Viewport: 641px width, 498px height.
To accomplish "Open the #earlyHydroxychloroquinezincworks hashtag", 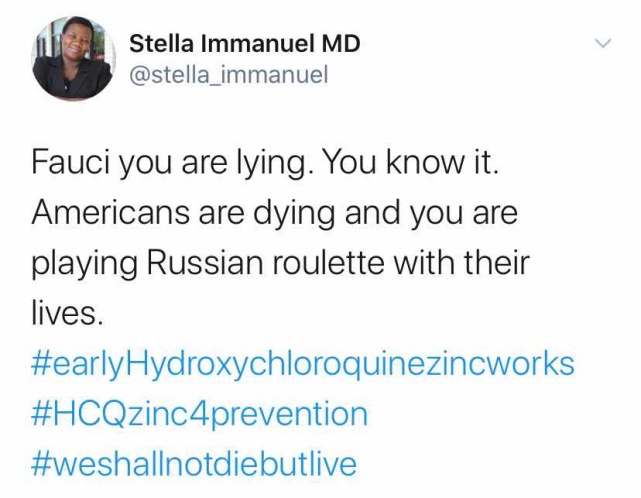I will tap(304, 363).
